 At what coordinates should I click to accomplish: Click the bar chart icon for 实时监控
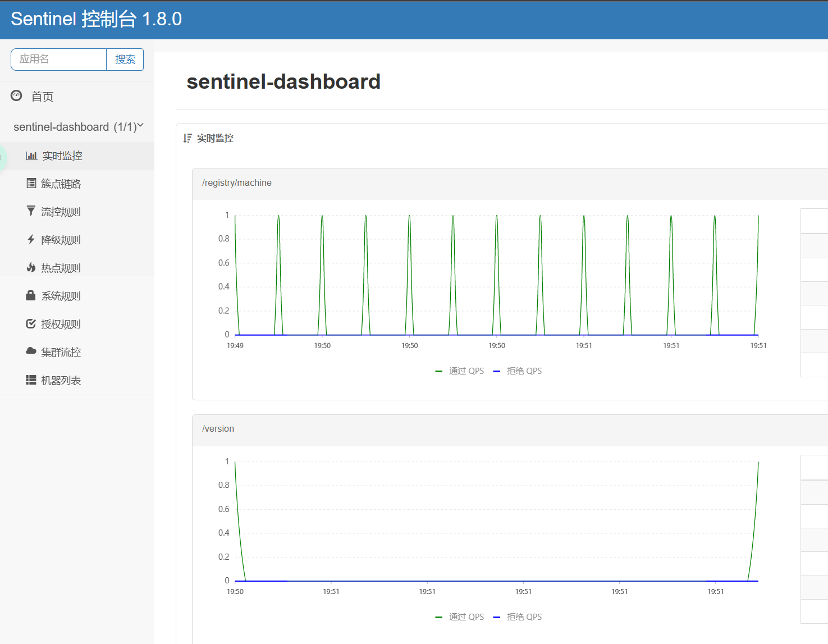pos(31,156)
